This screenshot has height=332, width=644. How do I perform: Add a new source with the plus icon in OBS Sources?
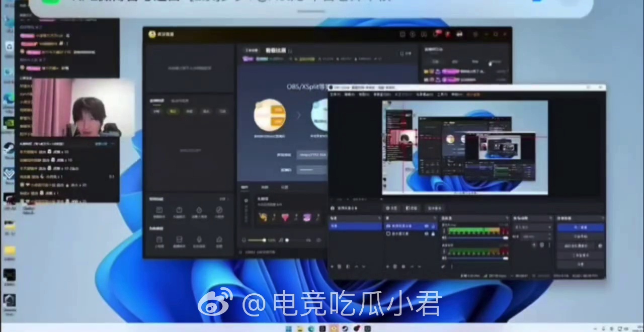(x=387, y=266)
